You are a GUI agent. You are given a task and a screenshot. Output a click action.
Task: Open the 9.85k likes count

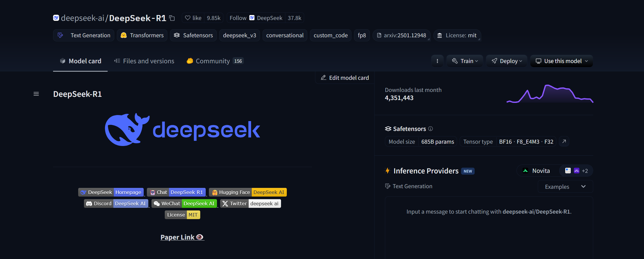coord(214,18)
